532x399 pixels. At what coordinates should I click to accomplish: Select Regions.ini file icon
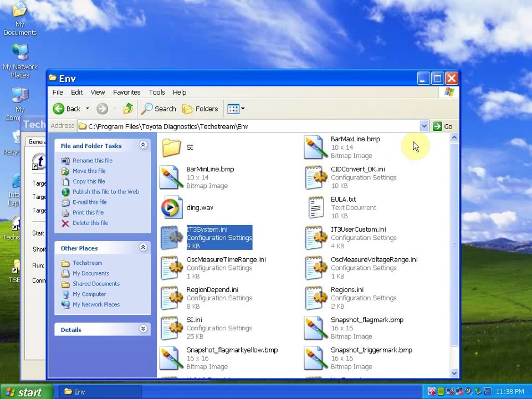pyautogui.click(x=315, y=298)
